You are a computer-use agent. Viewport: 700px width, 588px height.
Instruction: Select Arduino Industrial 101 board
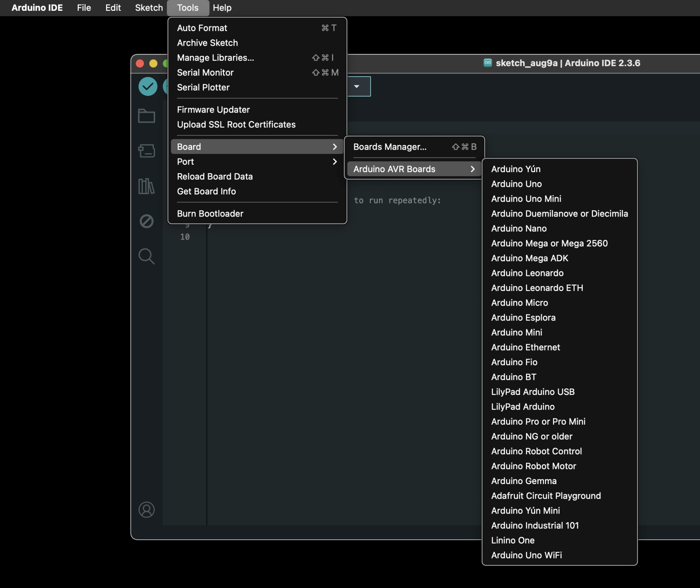pyautogui.click(x=559, y=525)
